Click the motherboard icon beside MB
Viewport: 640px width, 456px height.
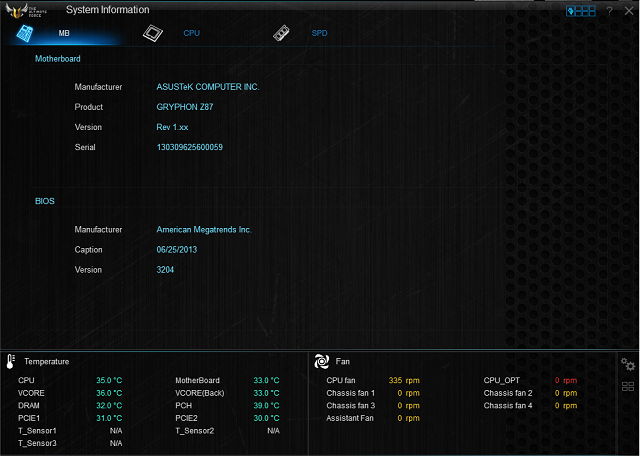26,33
